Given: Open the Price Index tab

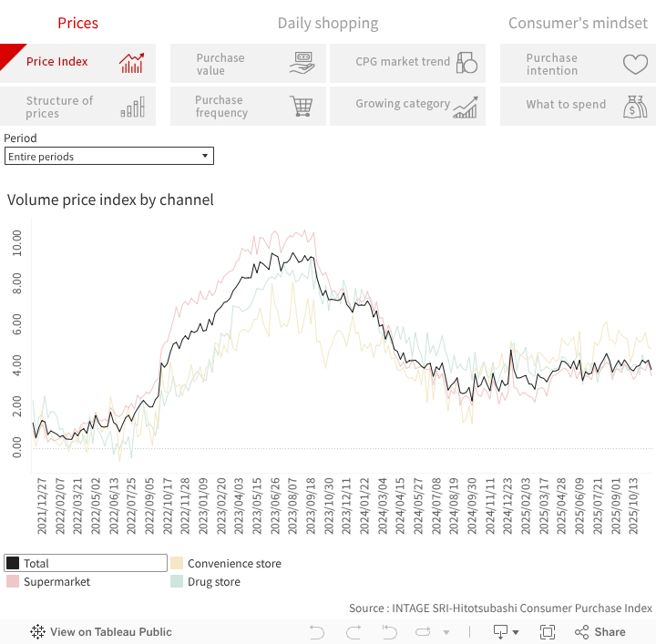Looking at the screenshot, I should pyautogui.click(x=77, y=63).
